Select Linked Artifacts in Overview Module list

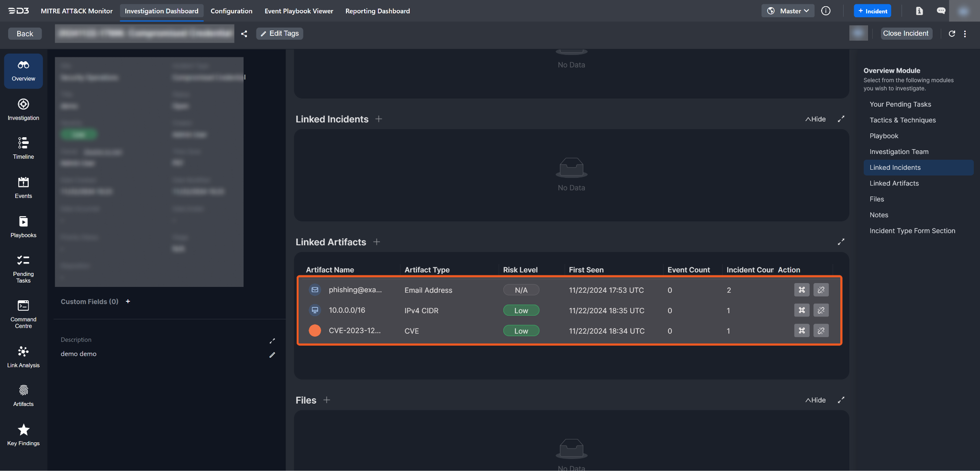[x=894, y=183]
